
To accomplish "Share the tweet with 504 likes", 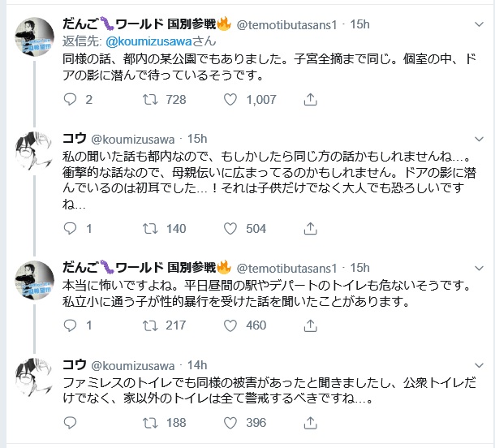I will point(309,229).
